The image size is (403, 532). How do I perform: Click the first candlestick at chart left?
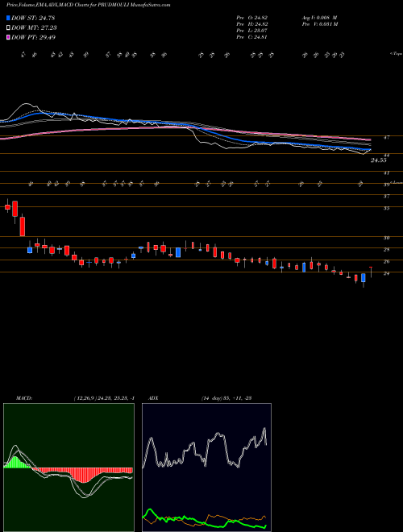[x=7, y=206]
